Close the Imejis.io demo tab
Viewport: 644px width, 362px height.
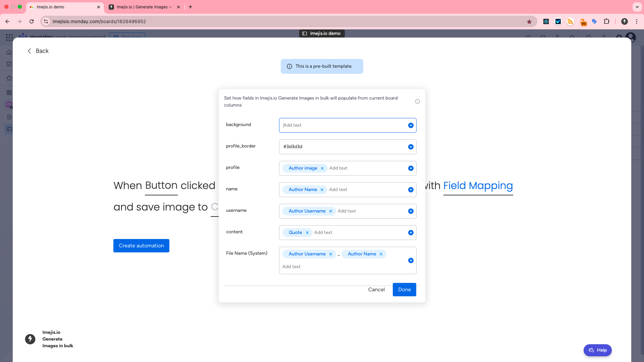[x=99, y=7]
